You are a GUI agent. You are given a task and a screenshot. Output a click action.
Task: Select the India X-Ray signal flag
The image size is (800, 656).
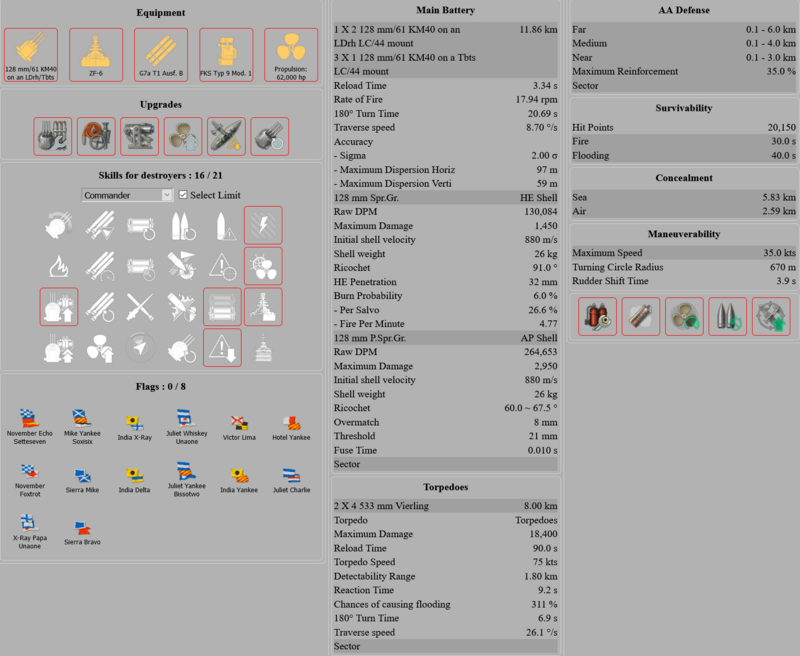135,418
